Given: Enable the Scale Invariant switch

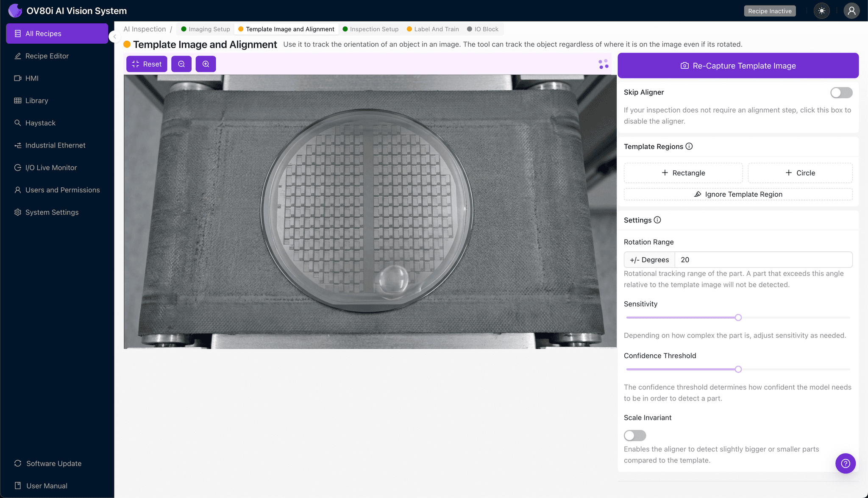Looking at the screenshot, I should click(635, 435).
